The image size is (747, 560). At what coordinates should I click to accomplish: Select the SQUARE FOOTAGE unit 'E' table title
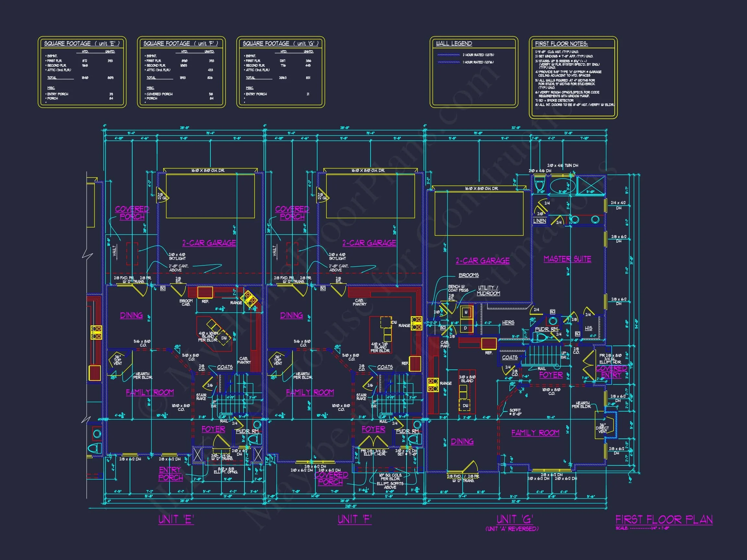tap(82, 43)
